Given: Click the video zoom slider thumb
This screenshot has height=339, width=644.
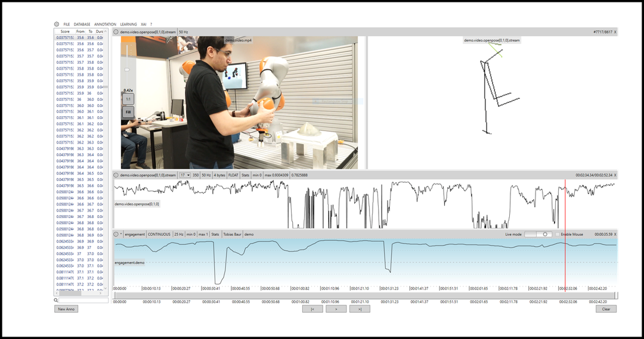Looking at the screenshot, I should click(x=128, y=70).
